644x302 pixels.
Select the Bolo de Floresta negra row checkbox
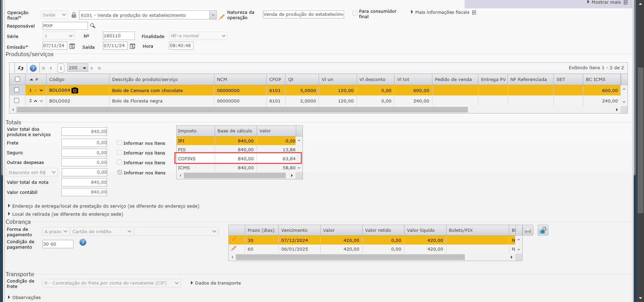[x=17, y=101]
